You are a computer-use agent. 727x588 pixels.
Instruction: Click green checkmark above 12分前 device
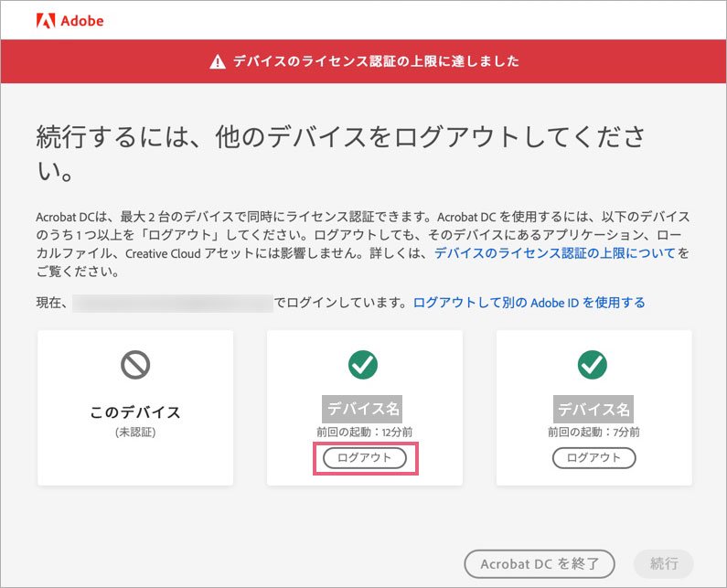pyautogui.click(x=363, y=365)
